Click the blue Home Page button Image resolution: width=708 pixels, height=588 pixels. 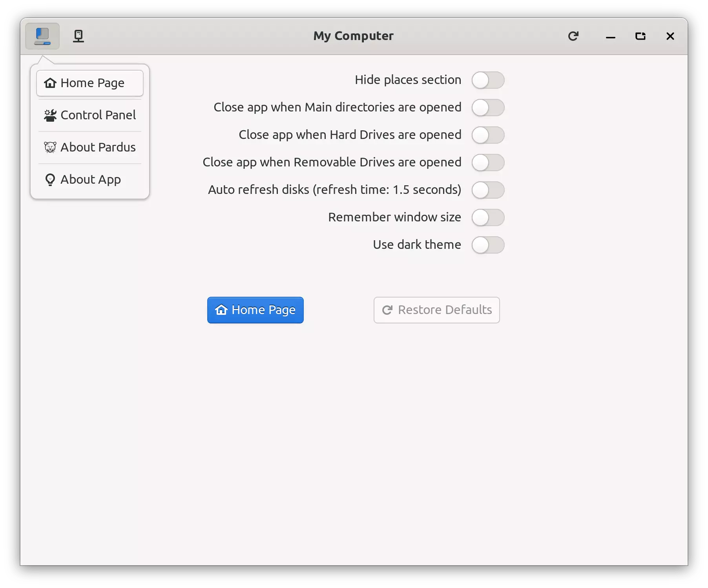click(255, 310)
